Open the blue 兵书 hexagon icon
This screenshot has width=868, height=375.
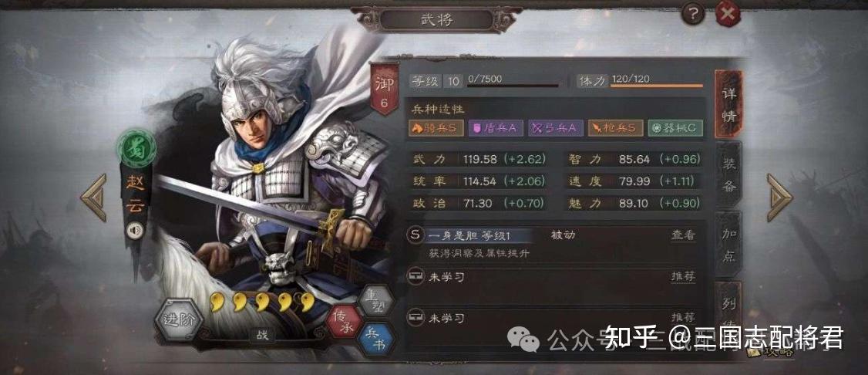[x=376, y=339]
